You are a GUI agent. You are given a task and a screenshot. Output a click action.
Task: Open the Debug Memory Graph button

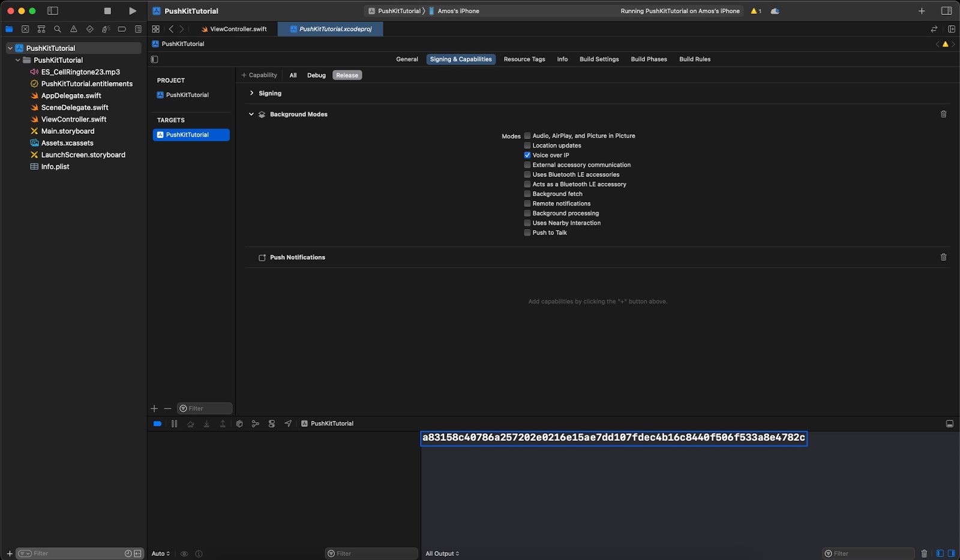pos(256,424)
